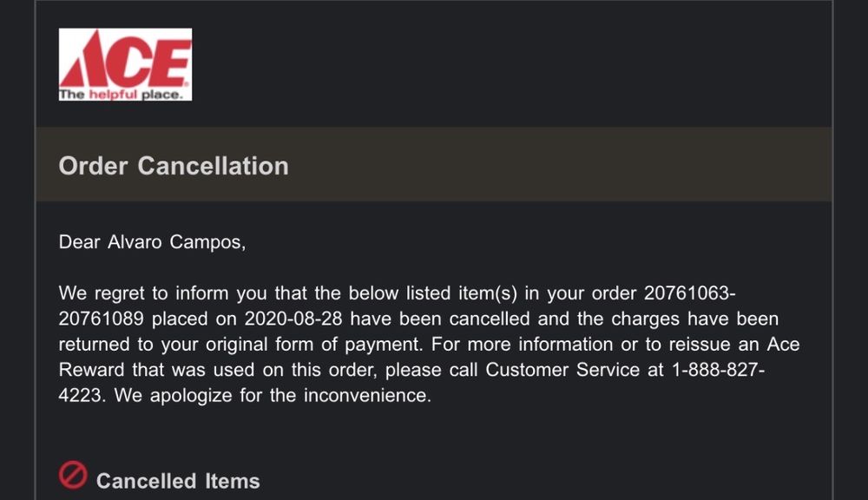Image resolution: width=868 pixels, height=500 pixels.
Task: Select the Order Cancellation heading
Action: 174,166
